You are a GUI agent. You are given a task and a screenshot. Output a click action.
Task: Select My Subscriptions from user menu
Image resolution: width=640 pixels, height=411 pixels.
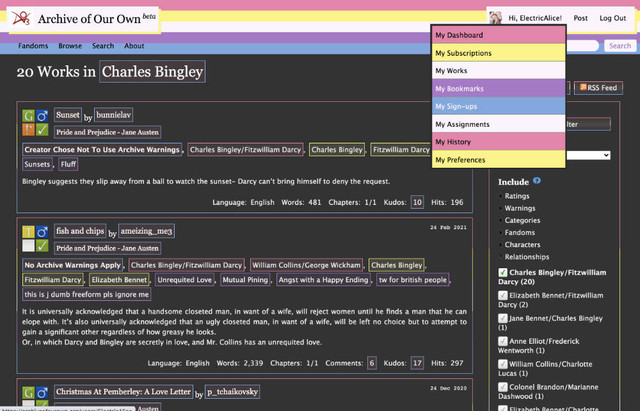tap(498, 53)
